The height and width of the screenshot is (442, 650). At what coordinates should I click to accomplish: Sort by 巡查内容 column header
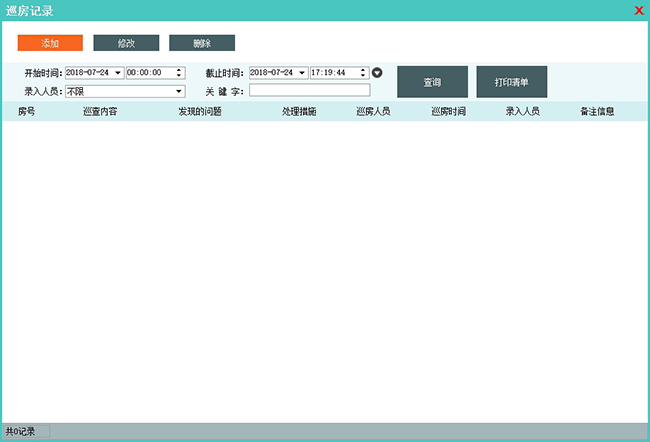coord(100,111)
